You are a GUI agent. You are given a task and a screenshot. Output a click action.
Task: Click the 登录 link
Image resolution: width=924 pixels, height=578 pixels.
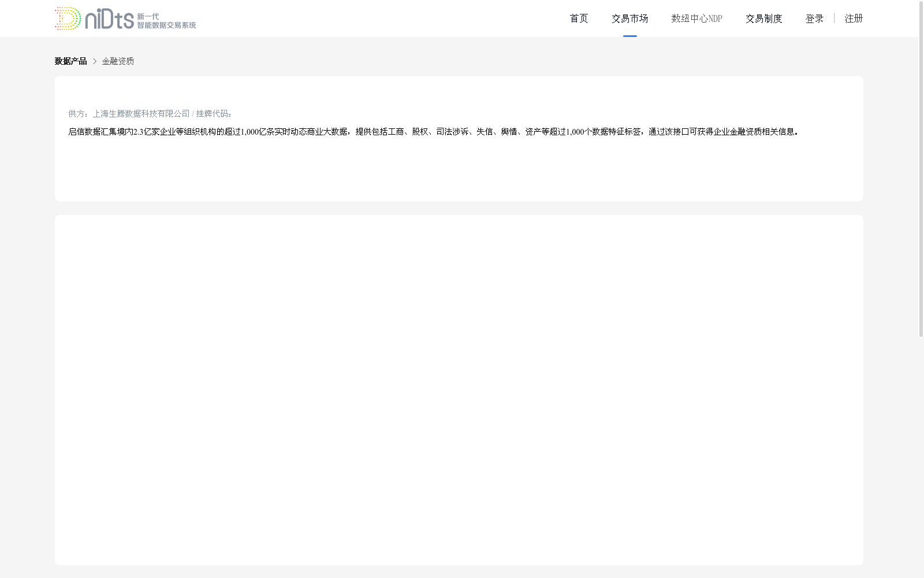click(x=814, y=18)
